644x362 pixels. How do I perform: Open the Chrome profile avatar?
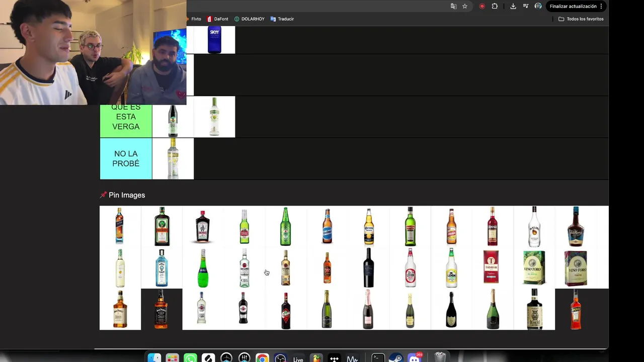point(538,6)
